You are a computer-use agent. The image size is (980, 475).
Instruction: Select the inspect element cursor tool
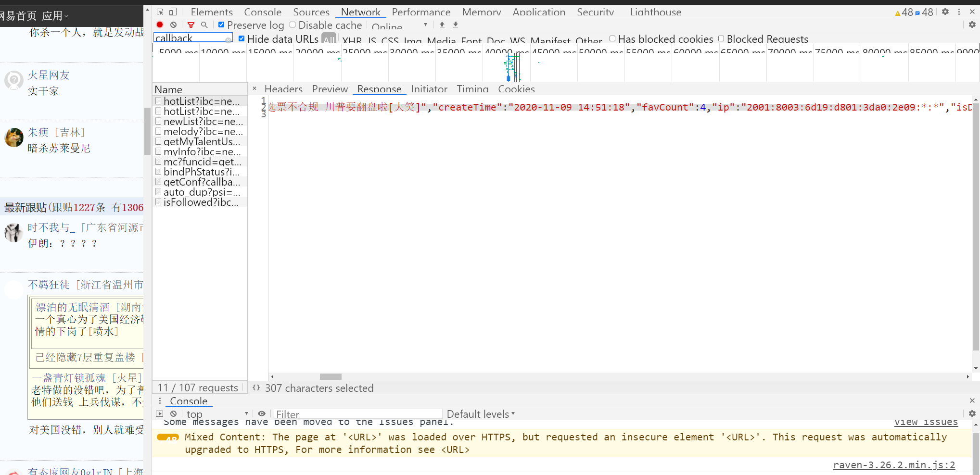point(159,11)
